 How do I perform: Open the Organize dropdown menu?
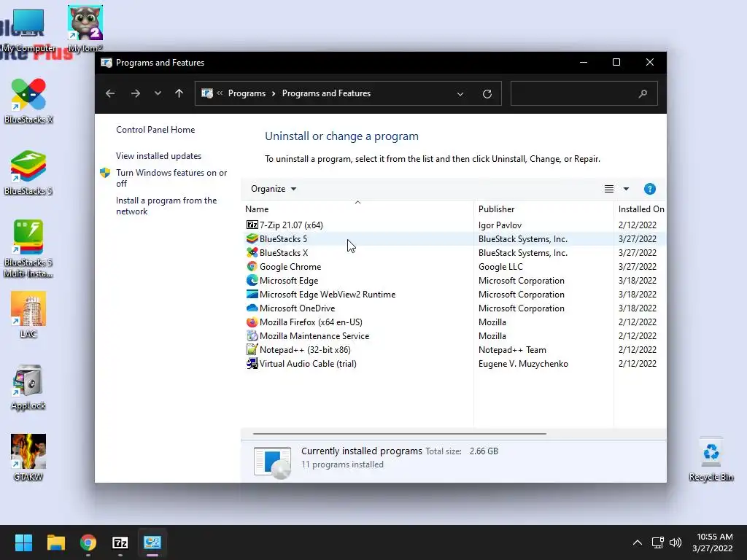click(x=274, y=189)
